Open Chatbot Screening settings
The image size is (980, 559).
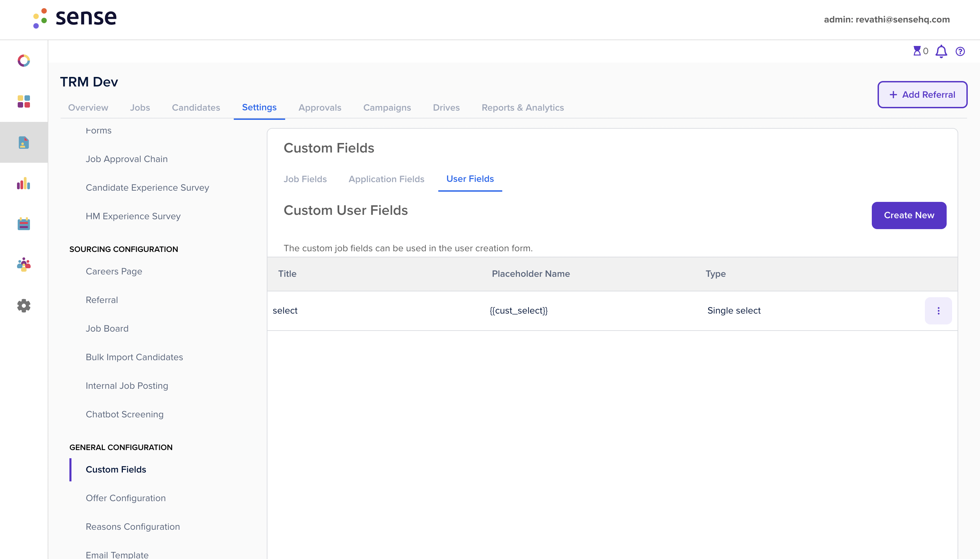[x=125, y=414]
